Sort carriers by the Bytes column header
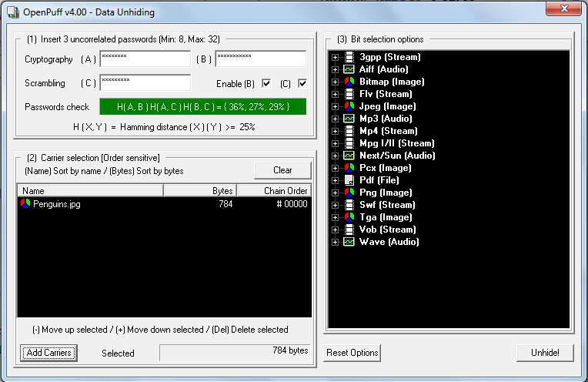This screenshot has width=588, height=382. 200,191
